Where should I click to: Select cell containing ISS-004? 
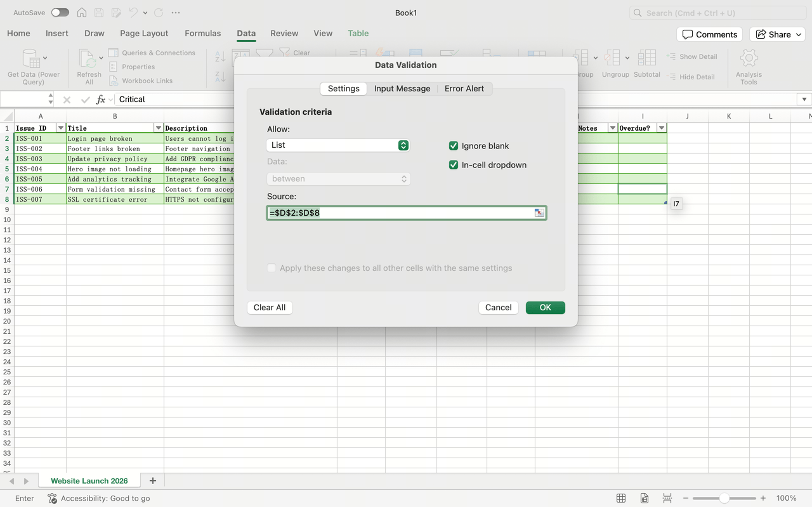click(x=41, y=169)
